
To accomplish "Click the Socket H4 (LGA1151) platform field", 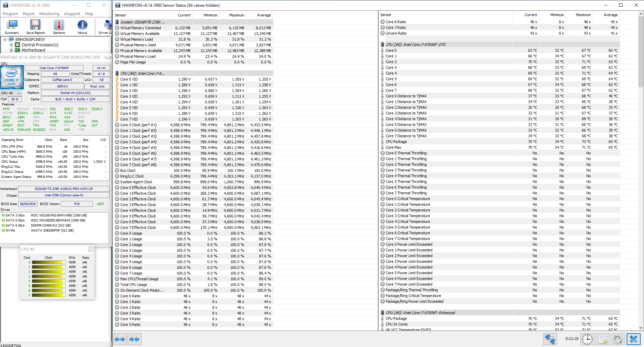I will 76,93.
